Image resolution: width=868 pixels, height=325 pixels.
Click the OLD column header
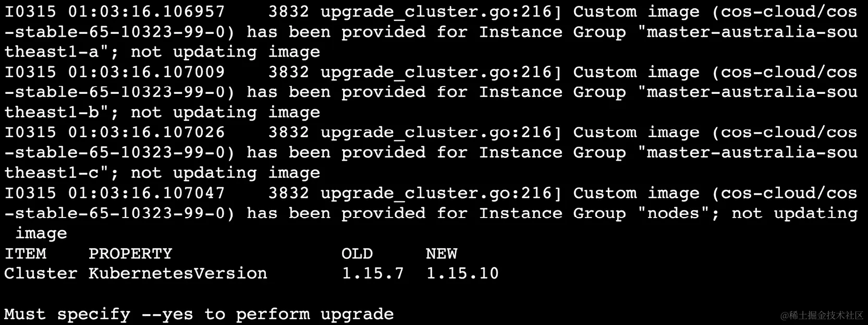pos(357,254)
